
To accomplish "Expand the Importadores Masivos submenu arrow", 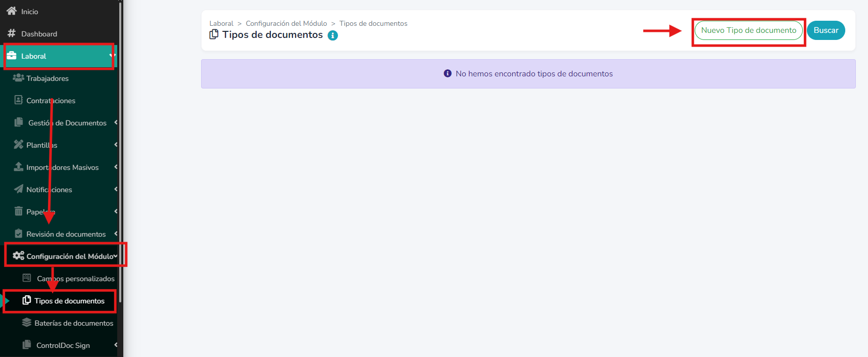I will (x=116, y=167).
